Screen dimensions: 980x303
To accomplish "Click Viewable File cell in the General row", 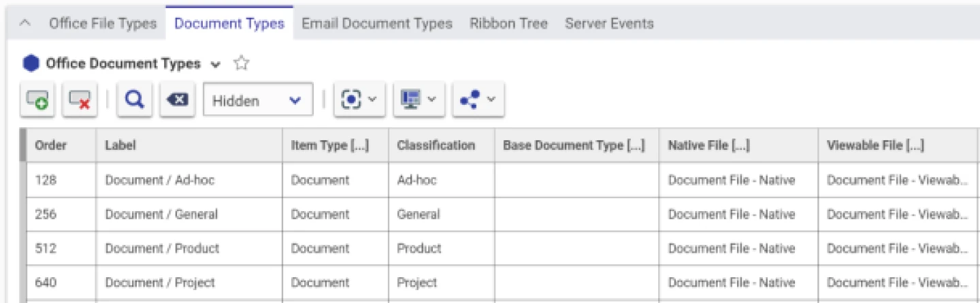I will (x=899, y=214).
